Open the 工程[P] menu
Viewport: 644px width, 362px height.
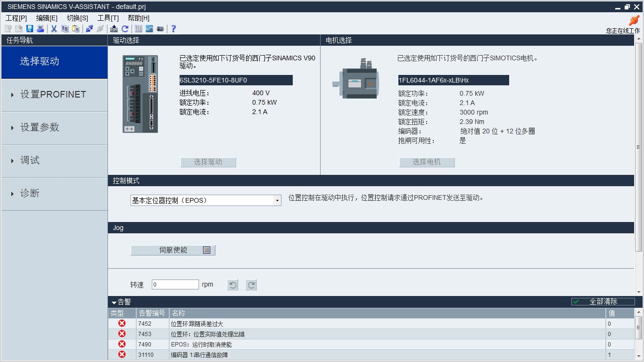pyautogui.click(x=16, y=18)
